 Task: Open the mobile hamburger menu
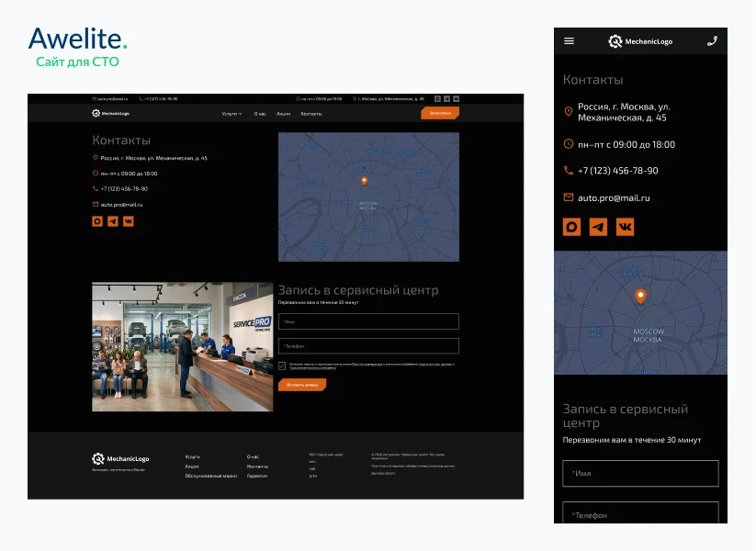[x=569, y=41]
